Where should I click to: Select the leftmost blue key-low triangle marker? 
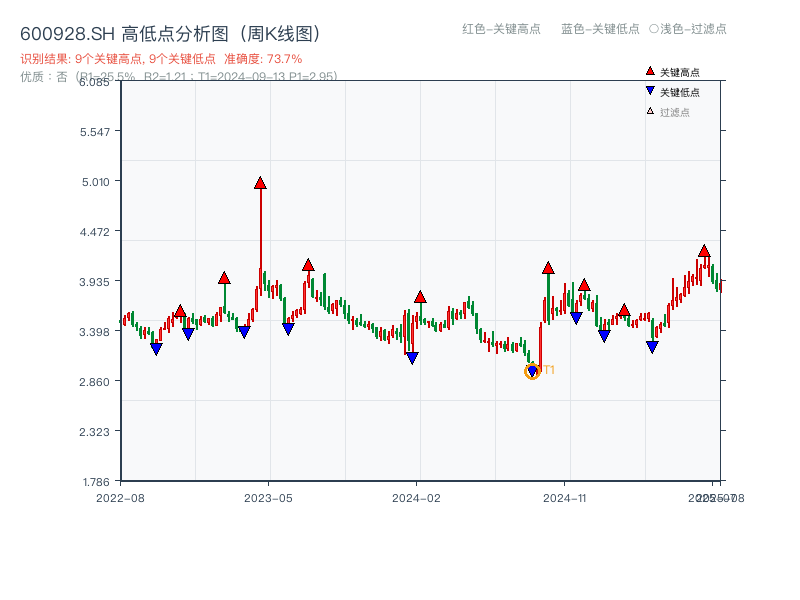coord(157,349)
